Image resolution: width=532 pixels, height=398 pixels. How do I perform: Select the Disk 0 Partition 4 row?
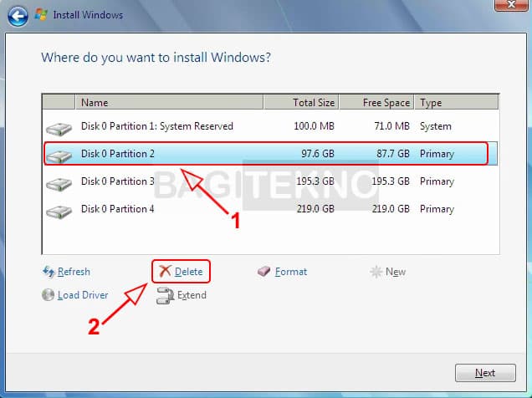(x=270, y=209)
